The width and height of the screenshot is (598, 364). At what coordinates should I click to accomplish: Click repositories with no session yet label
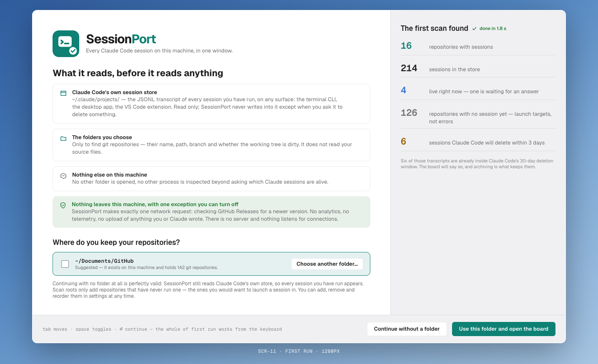pos(490,118)
